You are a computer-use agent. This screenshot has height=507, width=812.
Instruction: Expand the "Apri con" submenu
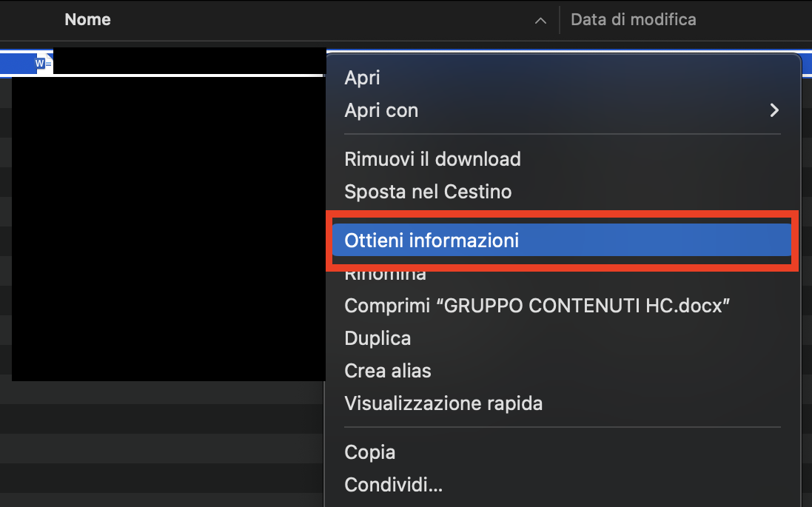tap(381, 110)
